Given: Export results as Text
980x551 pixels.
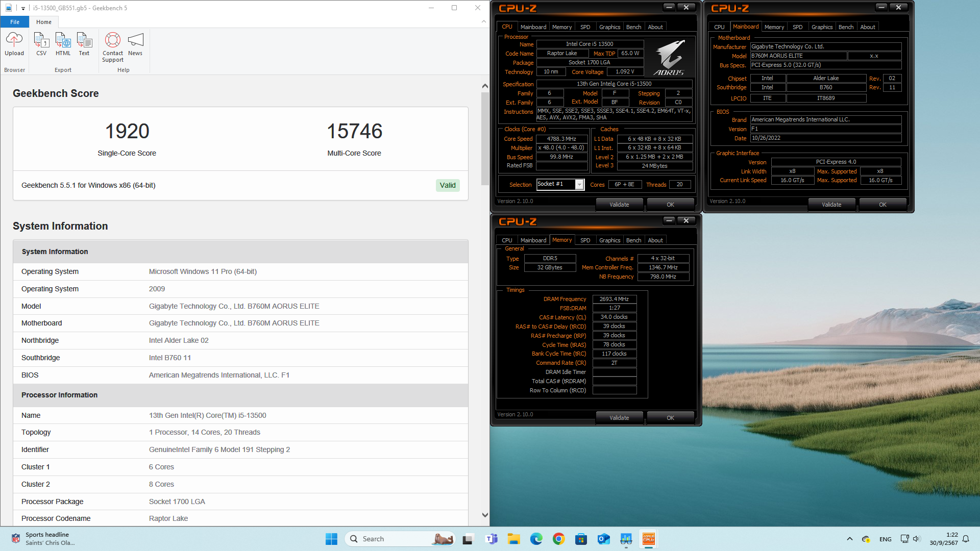Looking at the screenshot, I should (84, 44).
